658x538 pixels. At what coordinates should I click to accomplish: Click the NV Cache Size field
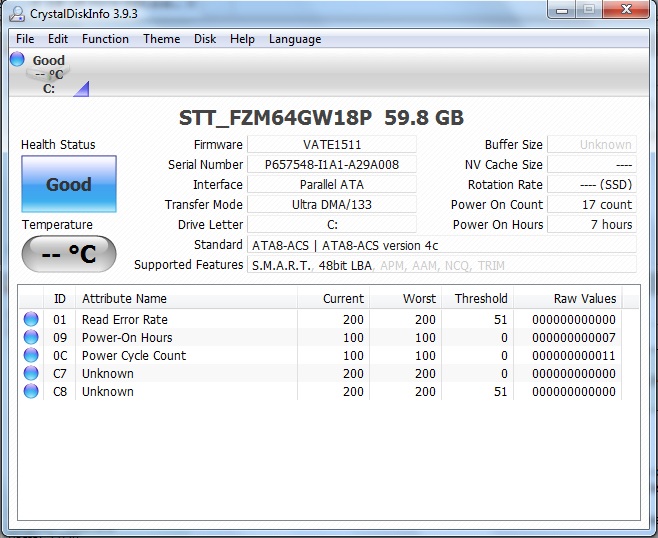click(592, 165)
